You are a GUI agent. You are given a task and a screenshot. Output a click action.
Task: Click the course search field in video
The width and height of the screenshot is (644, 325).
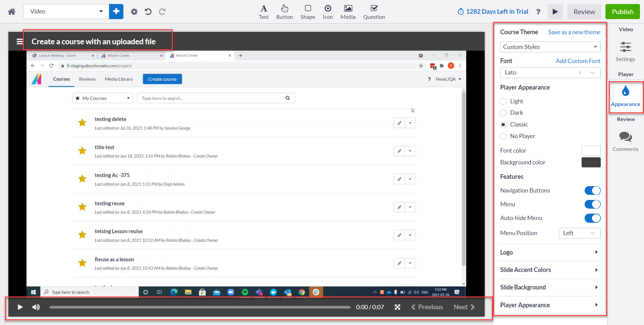point(216,98)
